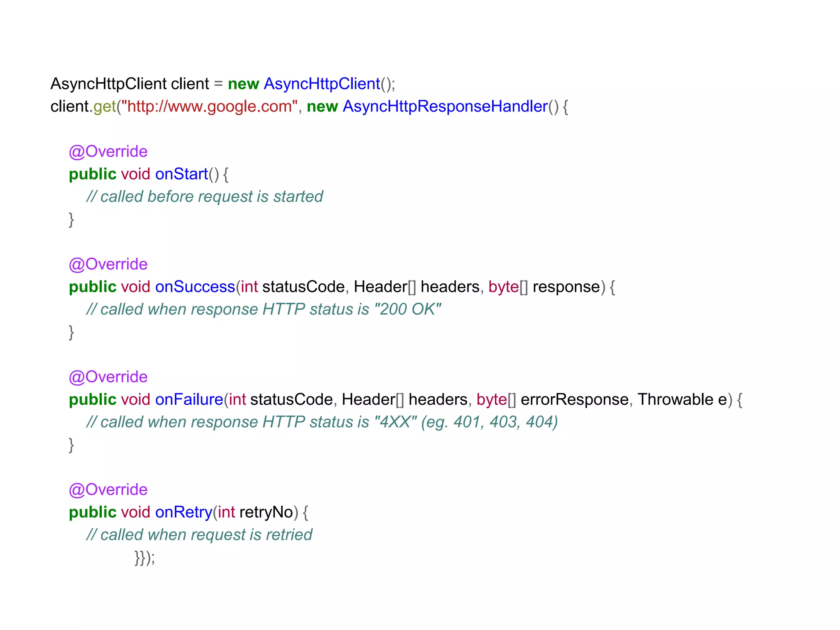840x630 pixels.
Task: Click the "Throwable e" parameter
Action: (x=682, y=400)
